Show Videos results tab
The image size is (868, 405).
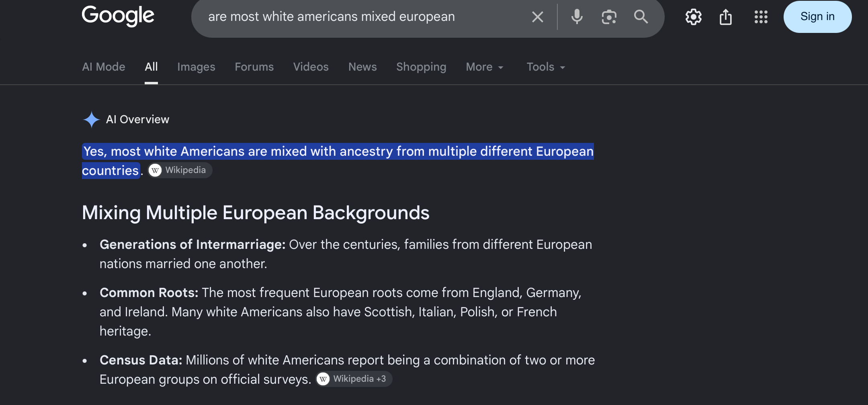coord(311,67)
